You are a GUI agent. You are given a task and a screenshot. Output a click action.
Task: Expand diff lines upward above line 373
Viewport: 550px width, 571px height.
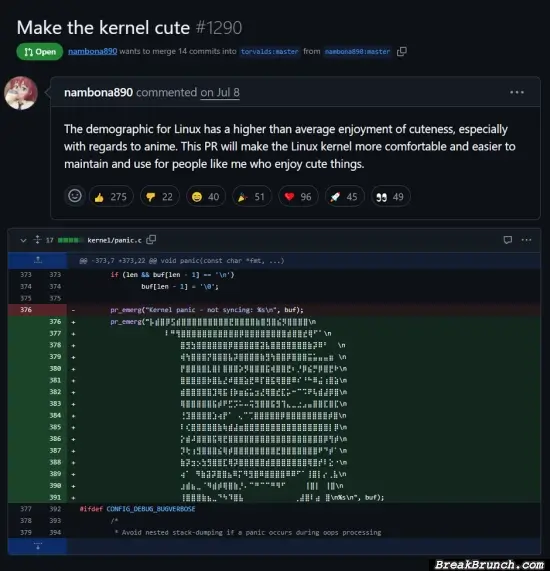(38, 260)
